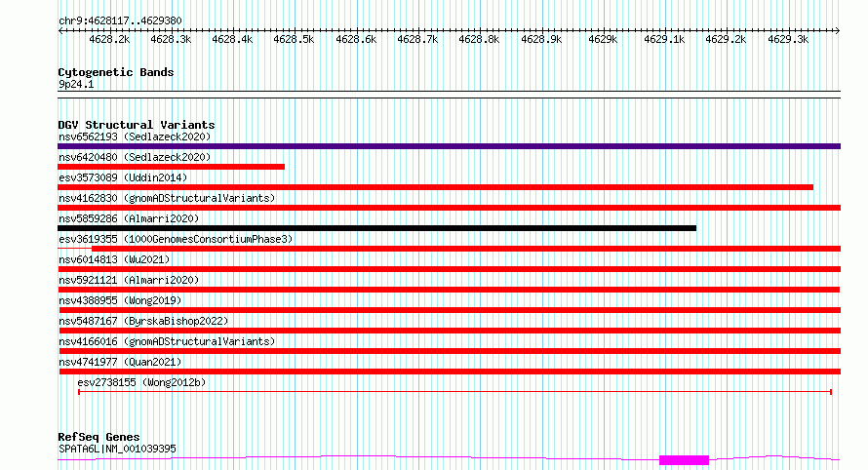The image size is (868, 470).
Task: Select the red nsv6014813 variant bar
Action: pos(449,269)
